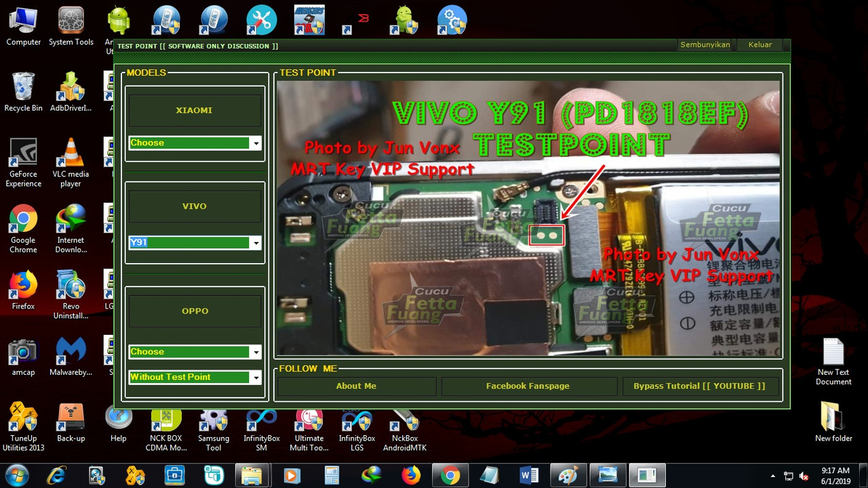Open amcap camera shortcut
Screen dimensions: 868x488
[23, 357]
